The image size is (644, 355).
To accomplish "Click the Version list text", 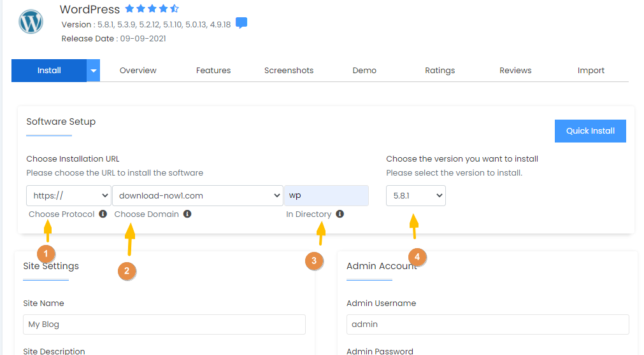I will pos(147,25).
